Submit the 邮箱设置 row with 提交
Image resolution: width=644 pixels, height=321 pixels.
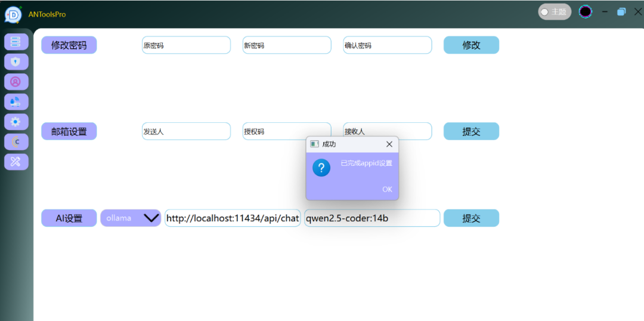[x=471, y=131]
